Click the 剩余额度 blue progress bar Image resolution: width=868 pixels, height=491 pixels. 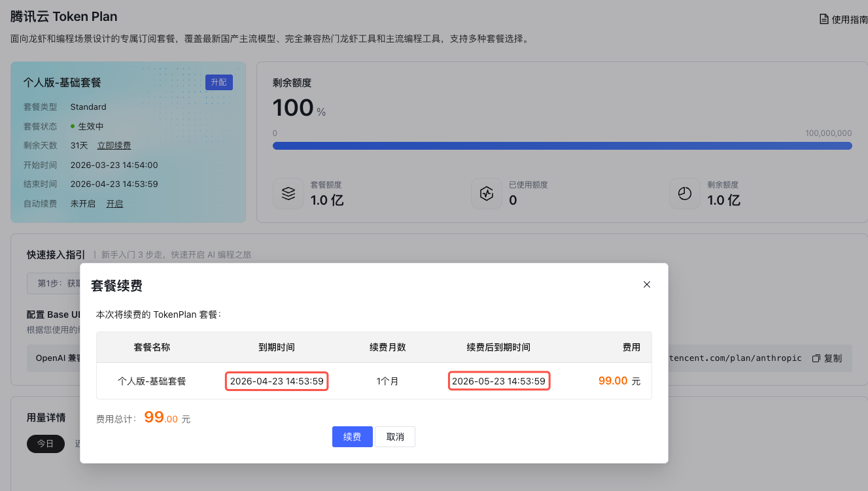562,146
